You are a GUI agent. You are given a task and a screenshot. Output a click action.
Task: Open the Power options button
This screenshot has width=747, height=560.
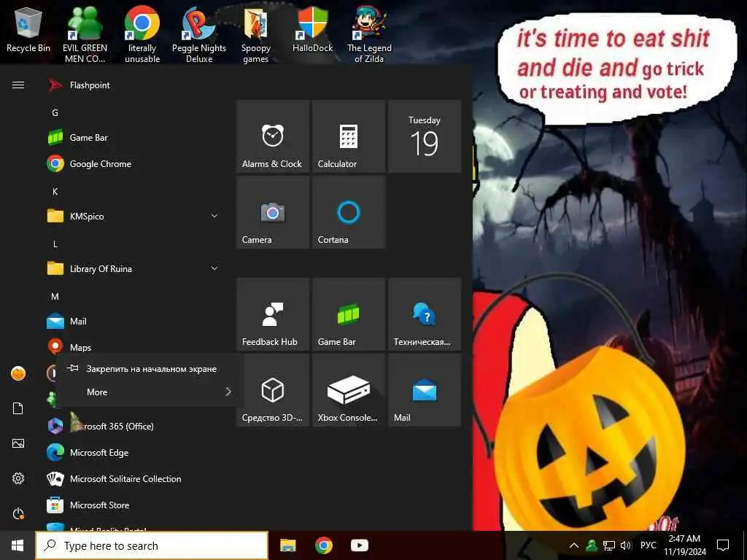point(18,513)
